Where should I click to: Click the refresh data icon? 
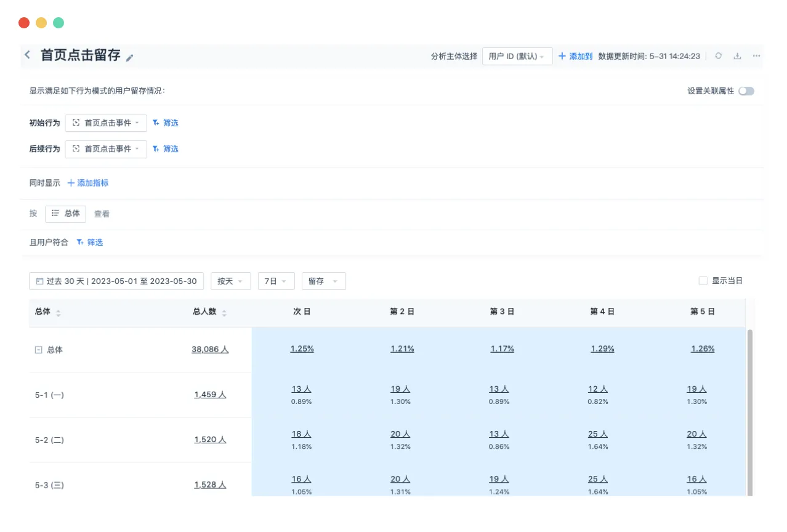click(718, 56)
